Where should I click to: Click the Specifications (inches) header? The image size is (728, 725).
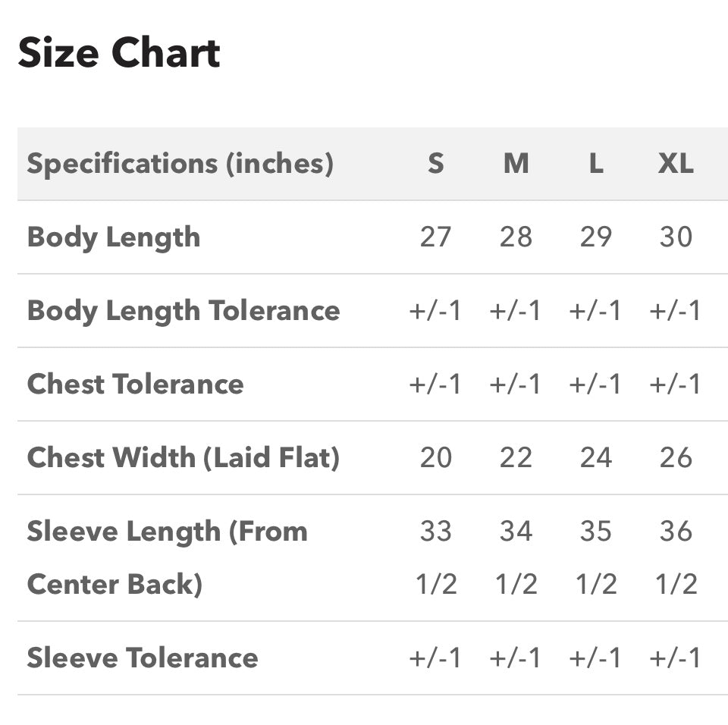coord(180,164)
